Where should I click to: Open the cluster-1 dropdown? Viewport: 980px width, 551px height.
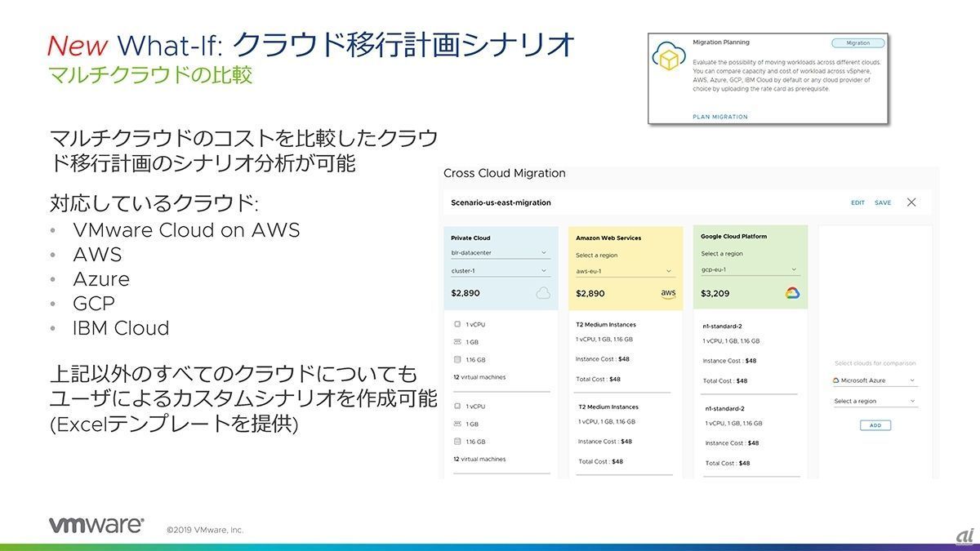[500, 270]
